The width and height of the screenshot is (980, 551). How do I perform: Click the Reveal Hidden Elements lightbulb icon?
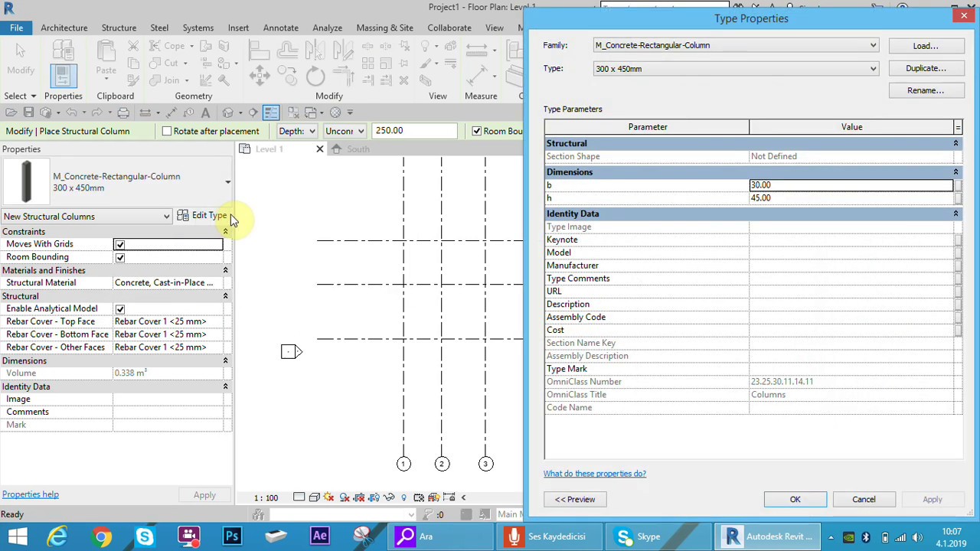(403, 497)
